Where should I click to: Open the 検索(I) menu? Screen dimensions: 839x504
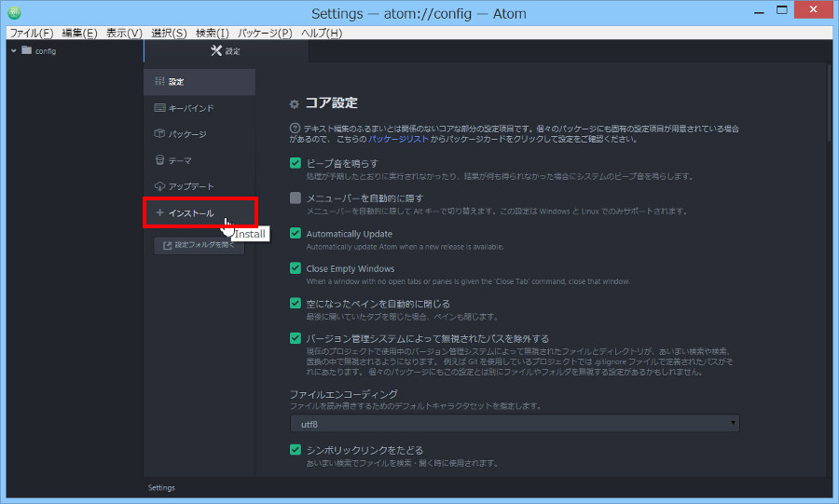pos(213,34)
